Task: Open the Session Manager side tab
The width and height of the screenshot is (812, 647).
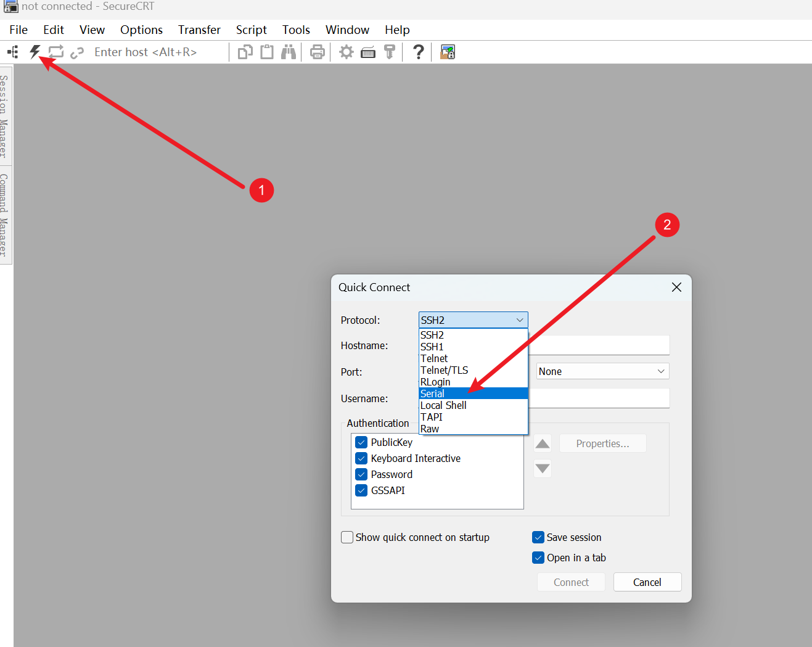Action: (5, 115)
